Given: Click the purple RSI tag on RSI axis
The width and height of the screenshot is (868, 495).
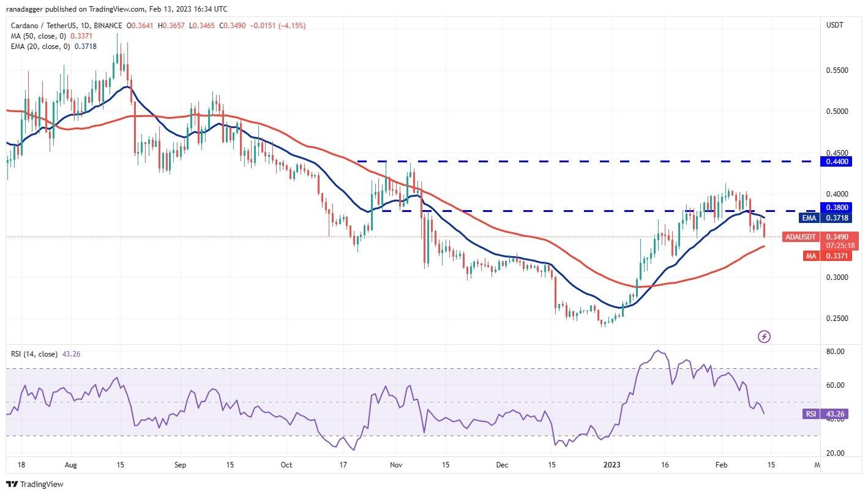Looking at the screenshot, I should [810, 414].
